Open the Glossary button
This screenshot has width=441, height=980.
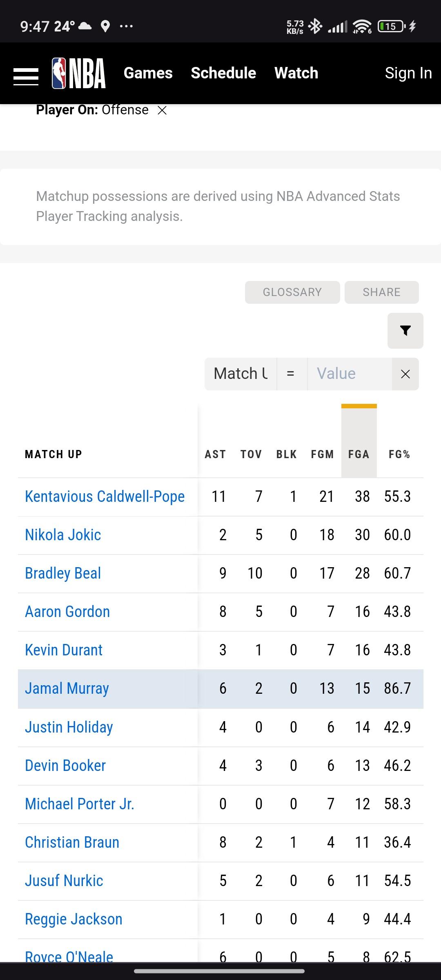click(x=292, y=292)
